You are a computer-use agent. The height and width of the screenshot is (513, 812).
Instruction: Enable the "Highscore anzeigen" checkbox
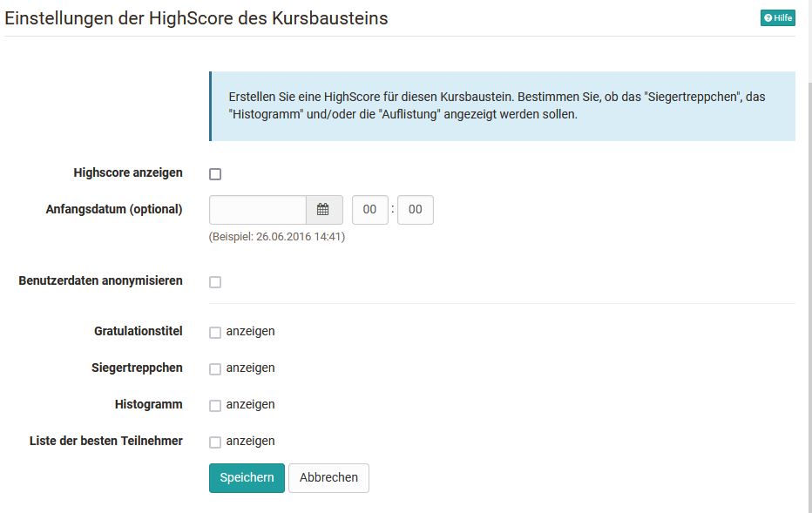(x=214, y=174)
